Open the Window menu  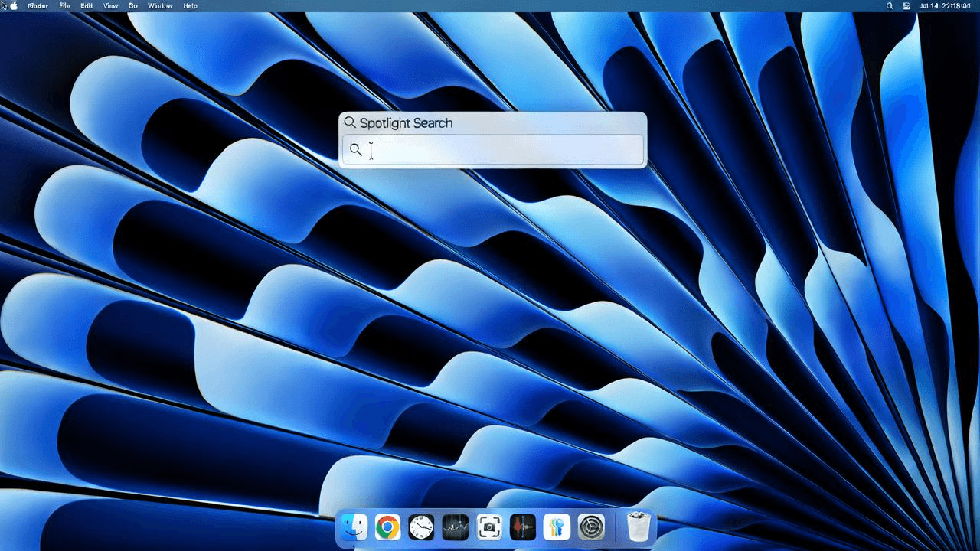(x=160, y=5)
